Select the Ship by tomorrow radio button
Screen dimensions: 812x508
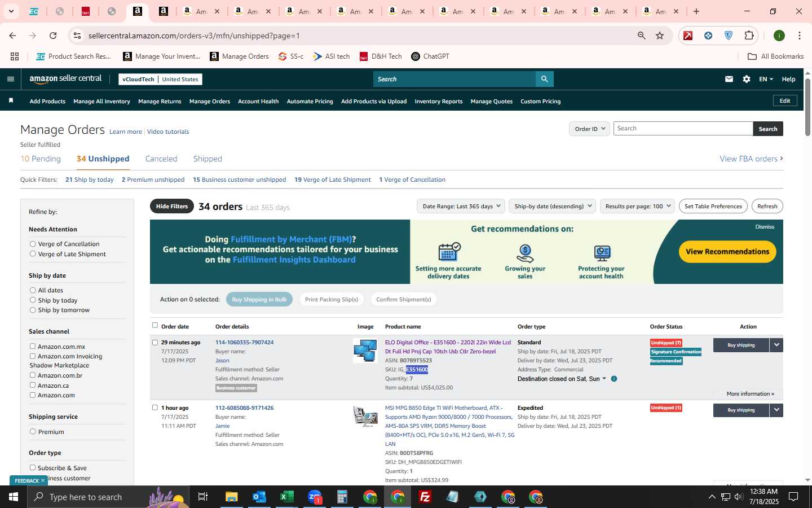(x=33, y=310)
